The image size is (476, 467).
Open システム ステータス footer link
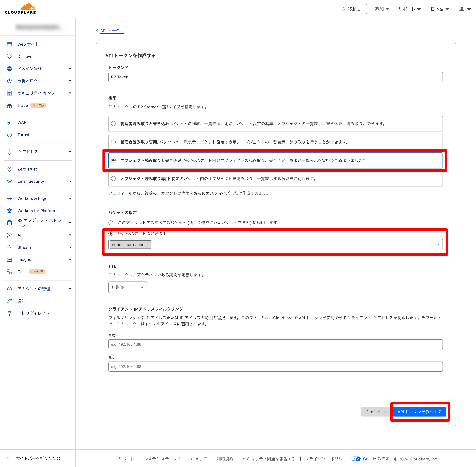tap(162, 459)
